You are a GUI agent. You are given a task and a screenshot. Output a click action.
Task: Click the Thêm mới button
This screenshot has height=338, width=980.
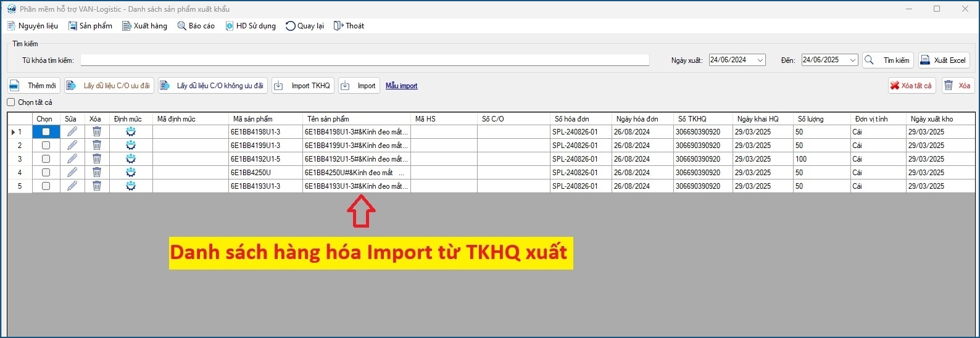click(33, 86)
